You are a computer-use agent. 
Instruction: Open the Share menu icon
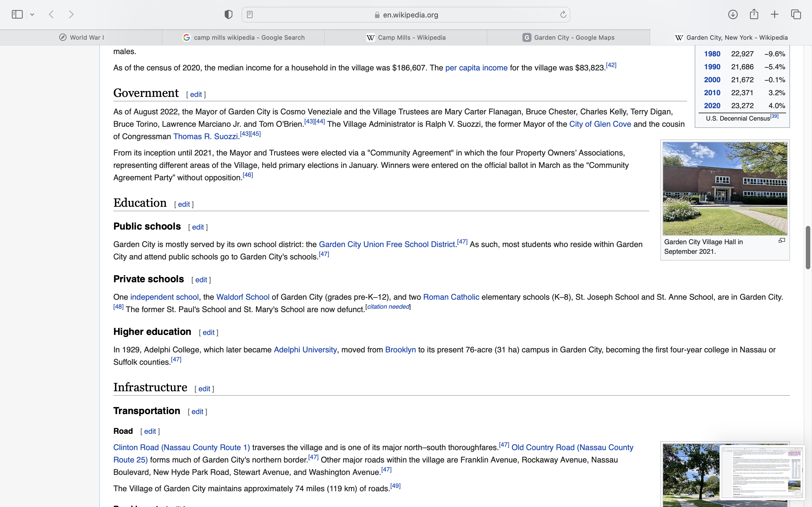(x=754, y=14)
